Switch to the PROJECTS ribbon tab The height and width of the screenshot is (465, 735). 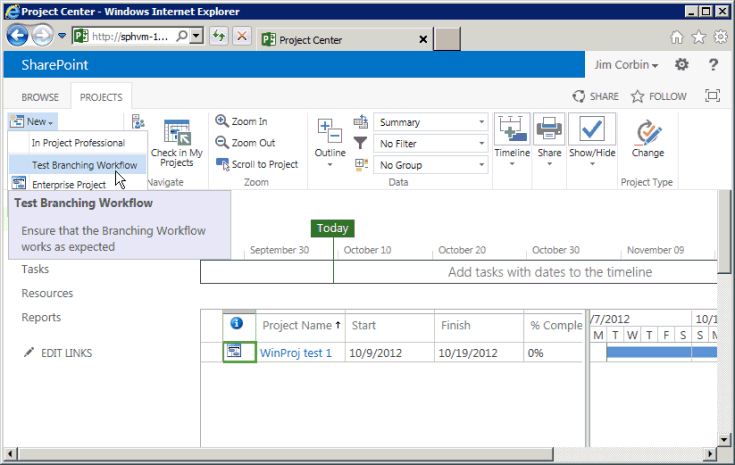click(101, 97)
